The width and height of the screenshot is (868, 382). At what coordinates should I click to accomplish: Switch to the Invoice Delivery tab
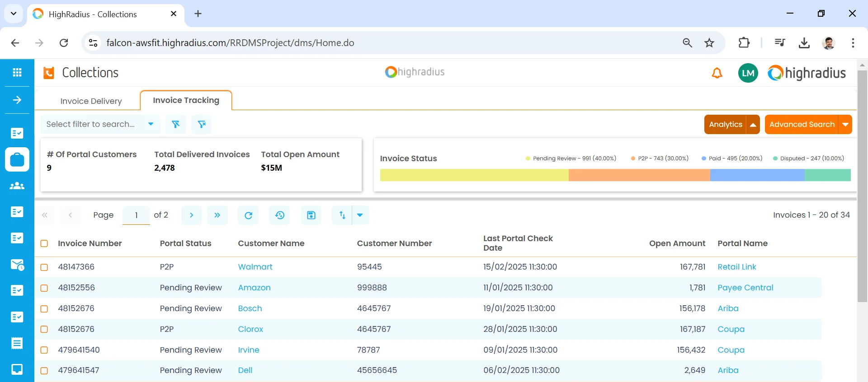[91, 101]
